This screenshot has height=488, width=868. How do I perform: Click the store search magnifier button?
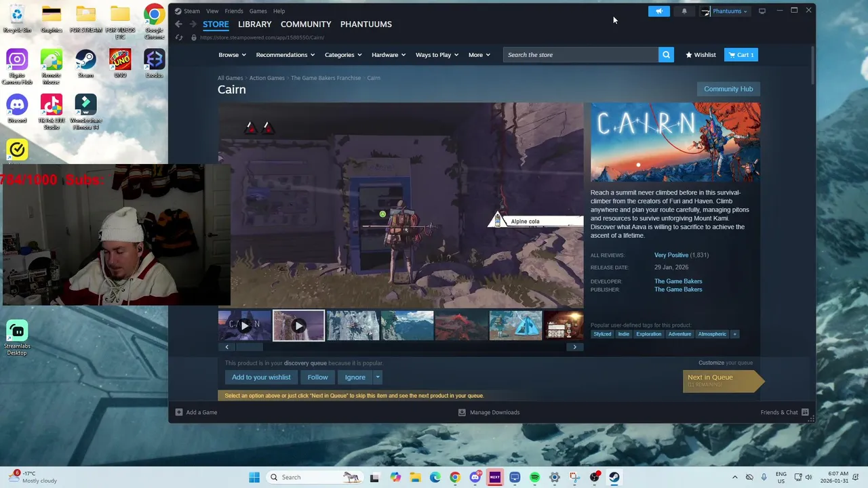(x=666, y=55)
